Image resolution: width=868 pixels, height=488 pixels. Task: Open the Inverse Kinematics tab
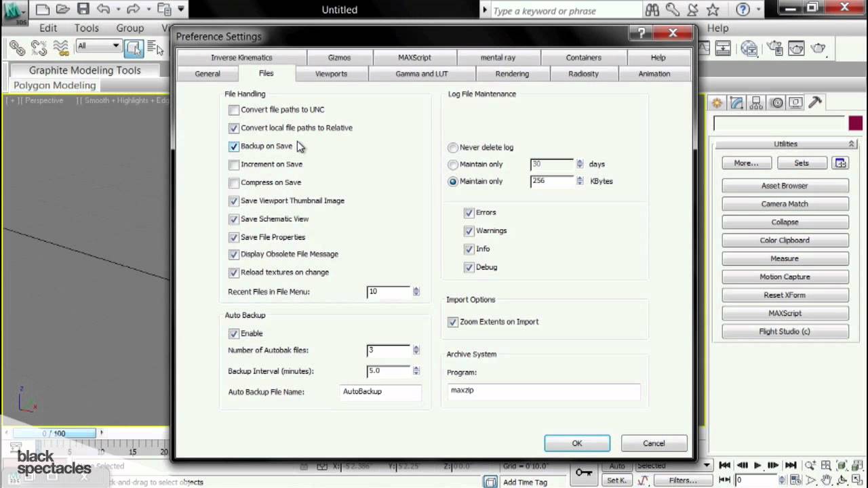pyautogui.click(x=241, y=58)
